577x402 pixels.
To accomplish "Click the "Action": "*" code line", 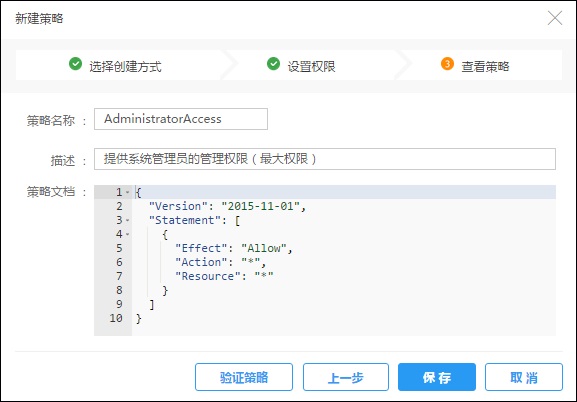I will [220, 262].
